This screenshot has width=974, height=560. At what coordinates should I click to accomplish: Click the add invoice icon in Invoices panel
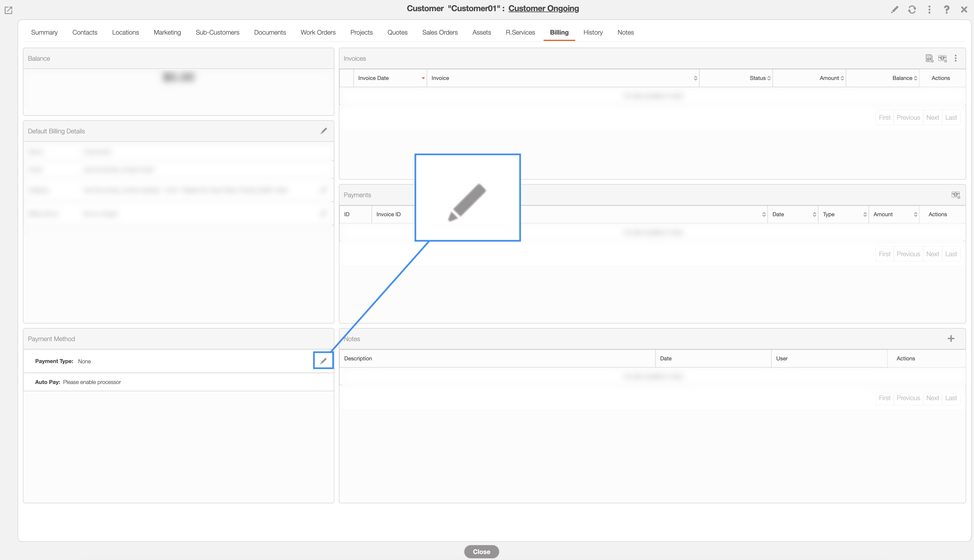coord(929,58)
